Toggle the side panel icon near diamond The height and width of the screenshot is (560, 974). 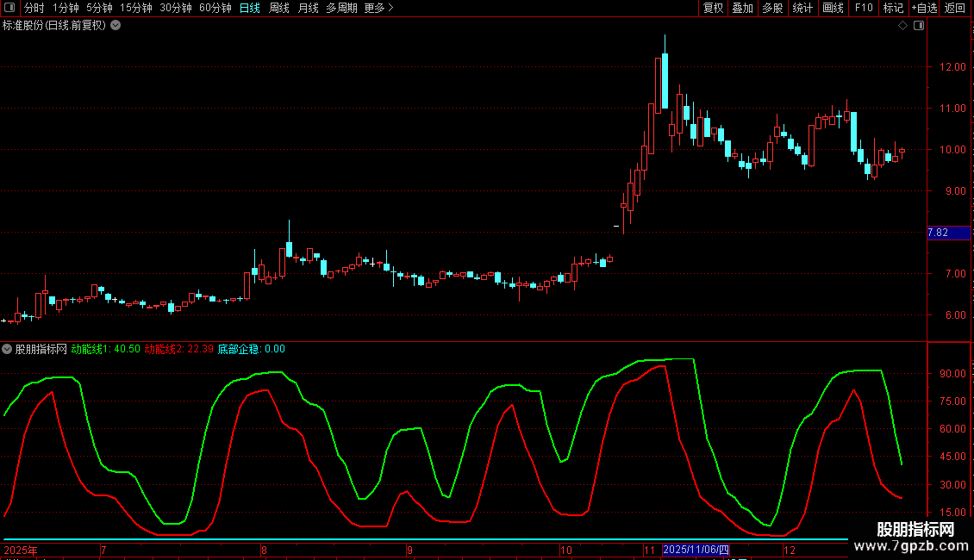click(919, 26)
